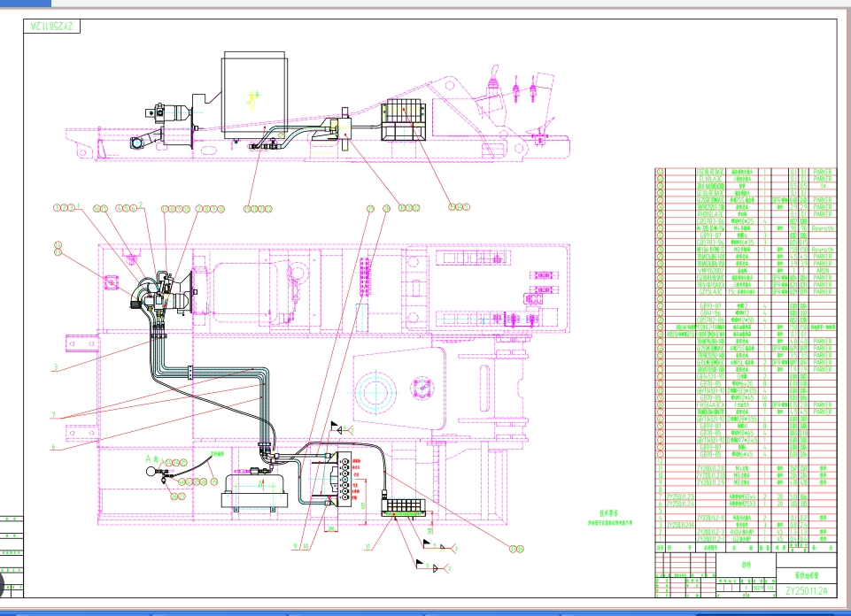
Task: Select the ZY250.11.2.1A drawing number cell
Action: coord(681,524)
